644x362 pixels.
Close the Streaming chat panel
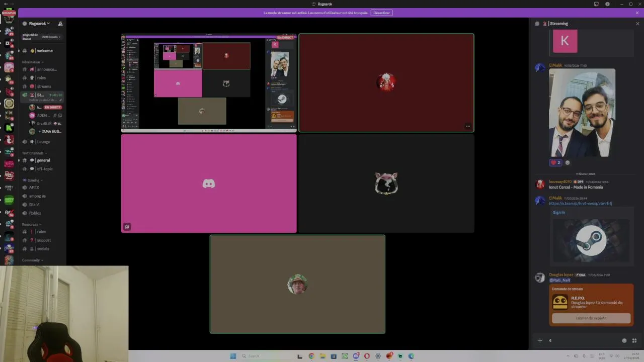[637, 24]
